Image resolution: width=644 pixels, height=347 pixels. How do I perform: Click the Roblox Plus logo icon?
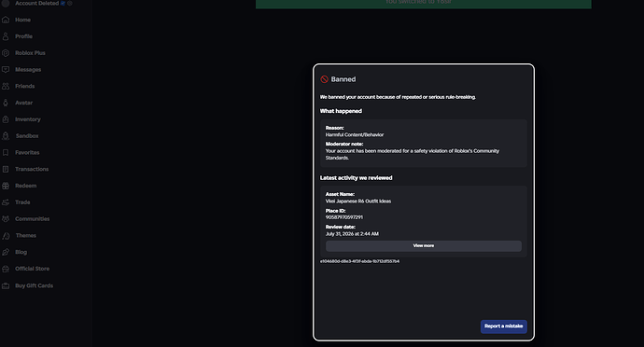pos(6,53)
